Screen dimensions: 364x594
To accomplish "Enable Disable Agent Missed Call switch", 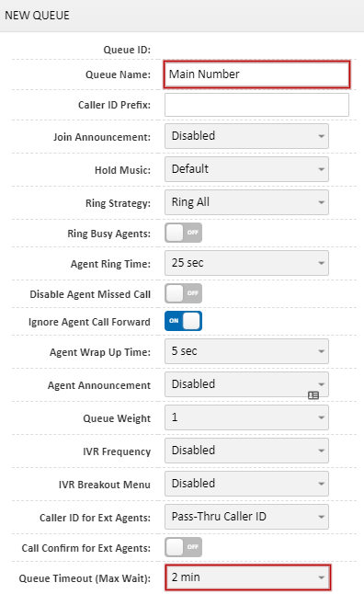I will click(x=183, y=293).
